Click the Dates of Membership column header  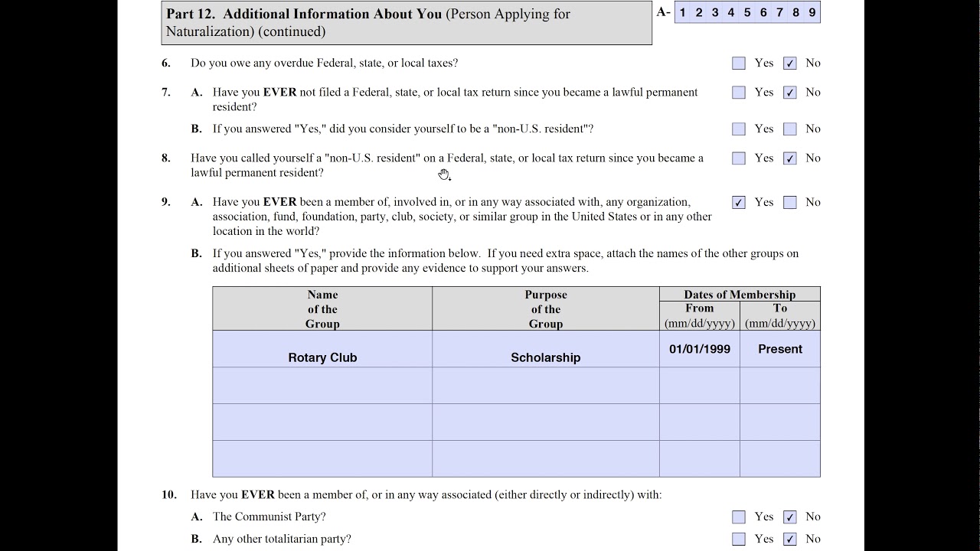(x=740, y=295)
